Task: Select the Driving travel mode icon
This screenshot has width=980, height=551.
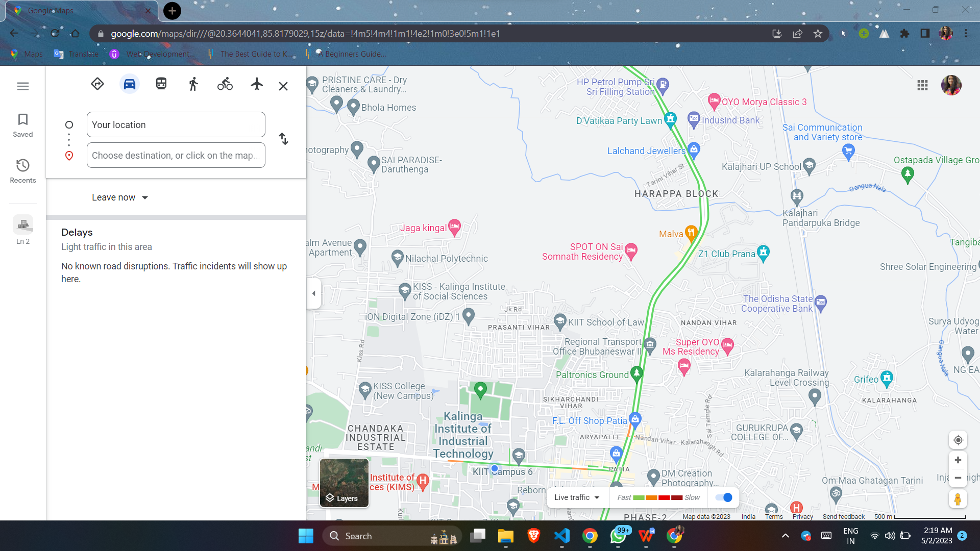Action: click(x=130, y=84)
